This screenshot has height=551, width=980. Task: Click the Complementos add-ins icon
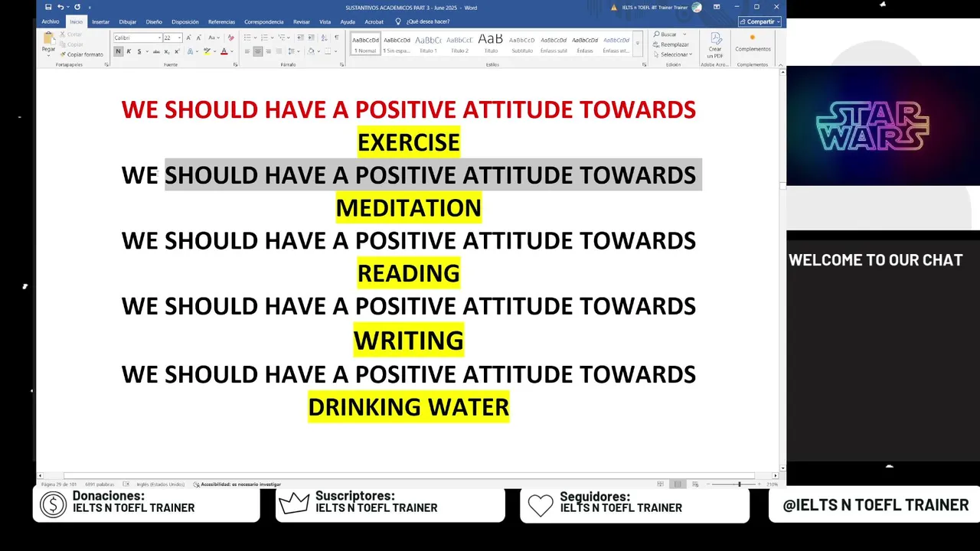point(753,43)
